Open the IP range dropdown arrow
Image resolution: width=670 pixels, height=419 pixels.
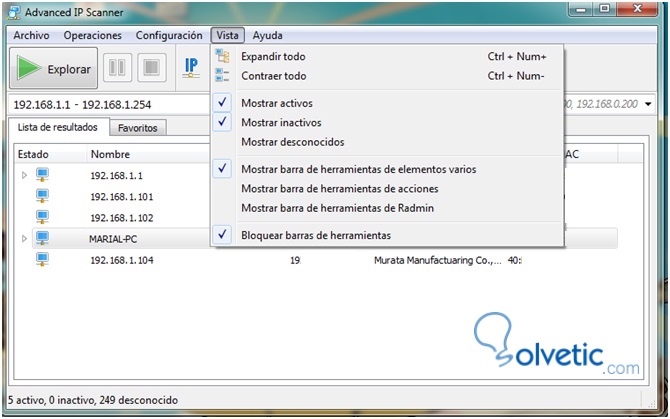click(648, 104)
